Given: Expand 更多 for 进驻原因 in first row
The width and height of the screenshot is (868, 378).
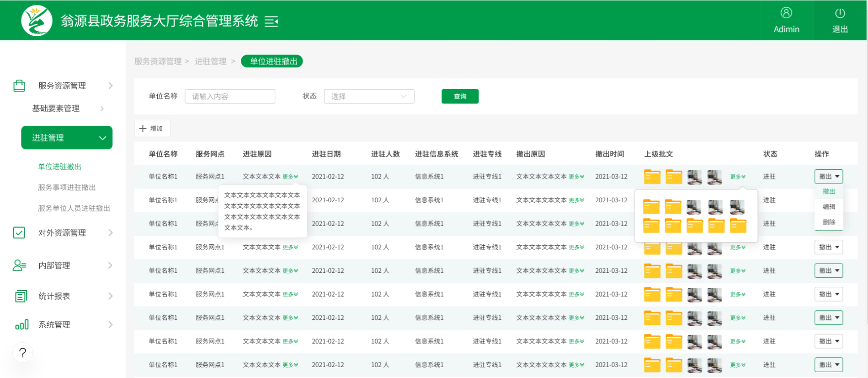Looking at the screenshot, I should 290,177.
